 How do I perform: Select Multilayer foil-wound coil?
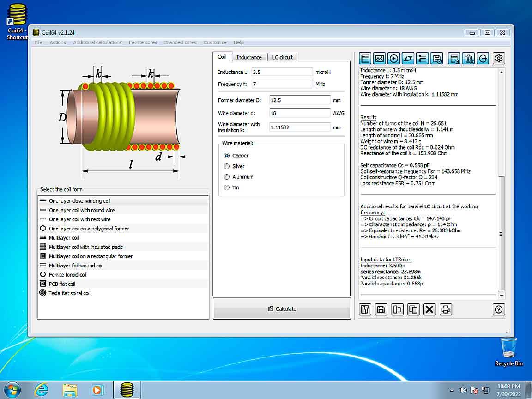pos(123,266)
